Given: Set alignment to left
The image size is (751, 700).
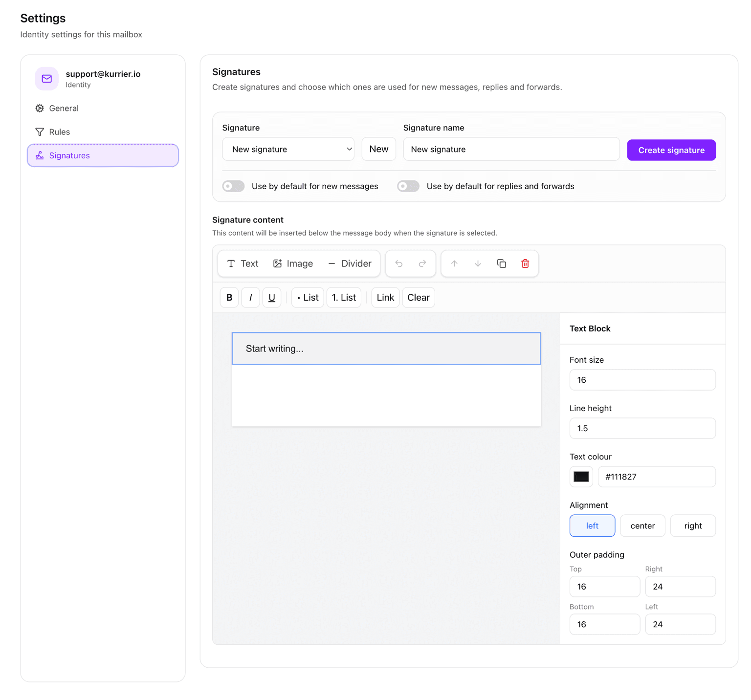Looking at the screenshot, I should tap(592, 526).
